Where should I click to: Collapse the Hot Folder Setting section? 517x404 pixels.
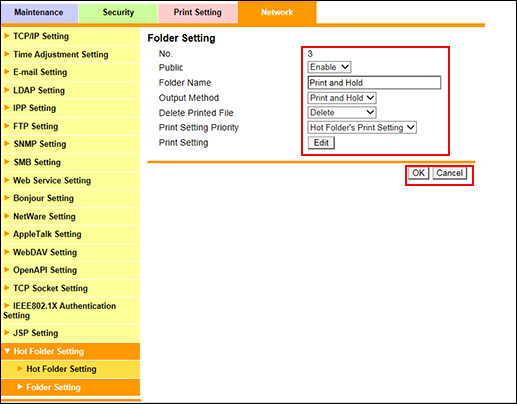tap(70, 351)
